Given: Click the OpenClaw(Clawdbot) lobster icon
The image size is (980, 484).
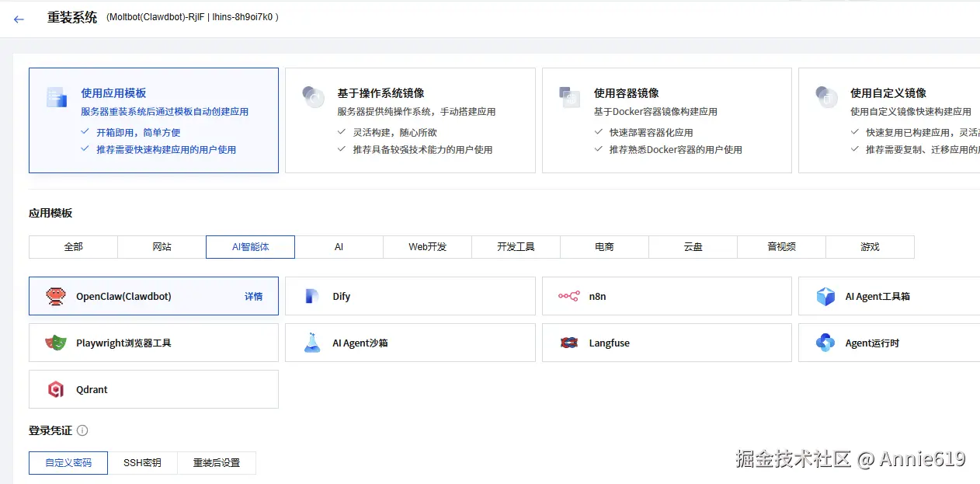Looking at the screenshot, I should click(56, 296).
